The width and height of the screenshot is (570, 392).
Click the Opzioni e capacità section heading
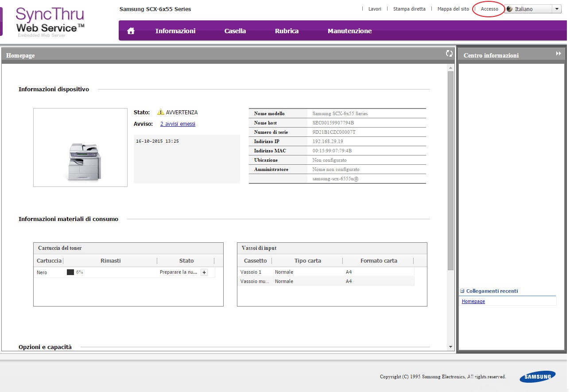click(x=45, y=347)
